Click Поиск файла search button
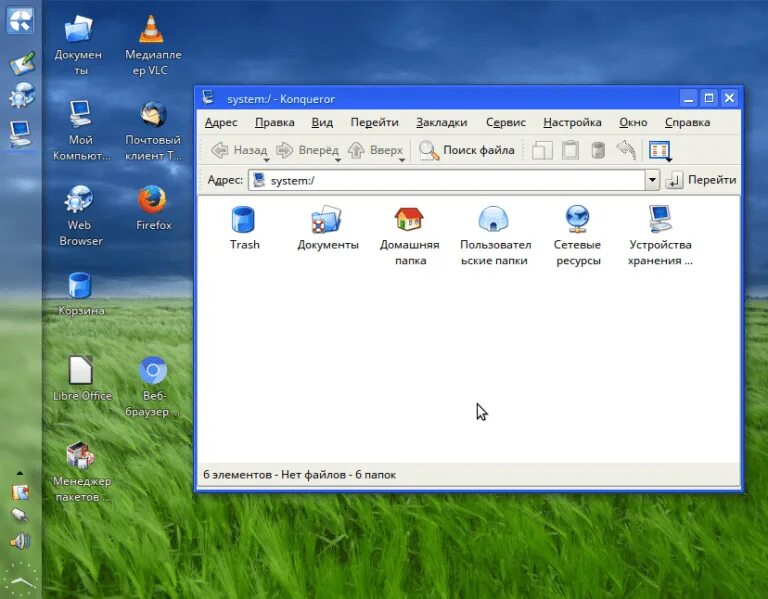The width and height of the screenshot is (768, 599). tap(467, 150)
